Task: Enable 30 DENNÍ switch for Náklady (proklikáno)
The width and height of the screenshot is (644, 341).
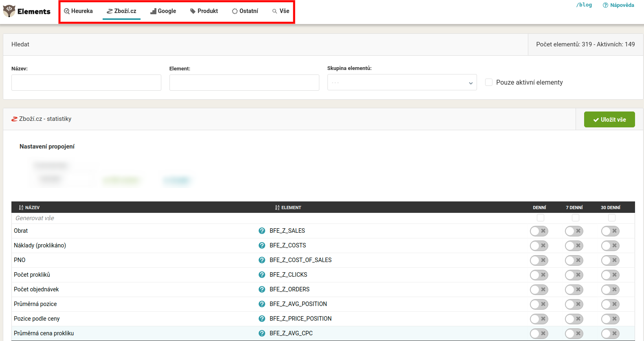Action: (610, 246)
